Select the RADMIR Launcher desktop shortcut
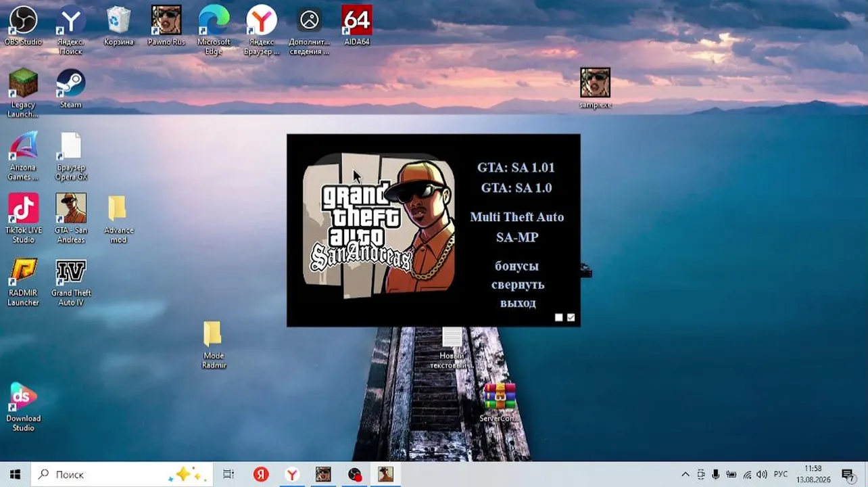Screen dimensions: 868x487 pyautogui.click(x=23, y=282)
